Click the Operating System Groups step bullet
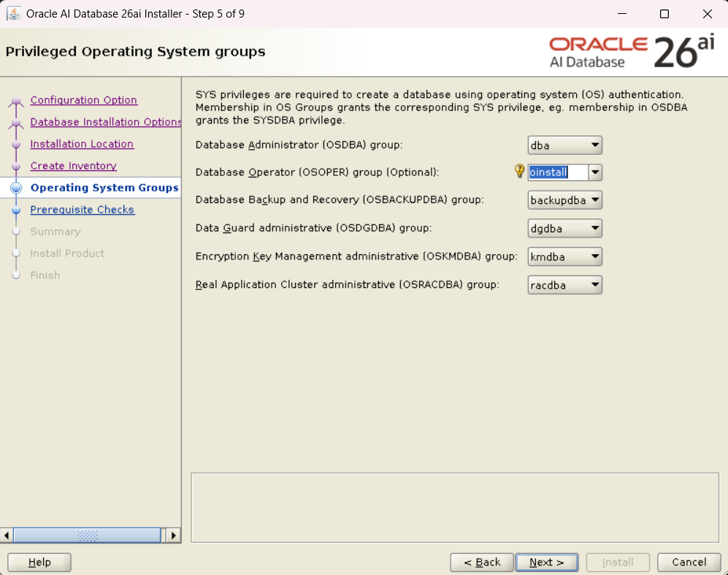The height and width of the screenshot is (575, 728). coord(16,188)
